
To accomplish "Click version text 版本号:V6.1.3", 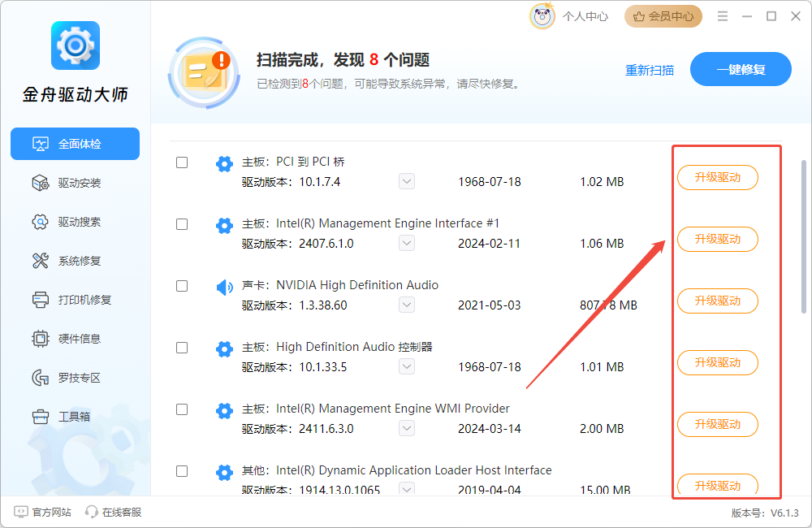I will pos(765,513).
